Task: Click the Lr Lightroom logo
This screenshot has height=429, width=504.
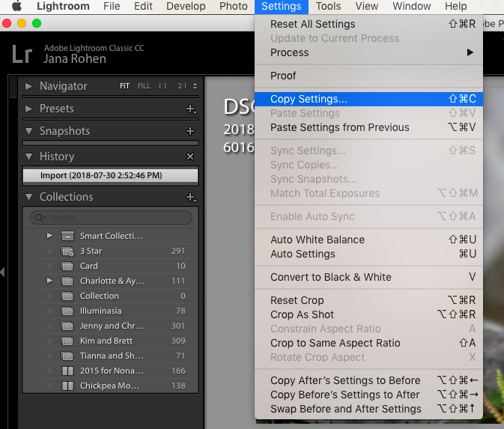Action: [22, 53]
